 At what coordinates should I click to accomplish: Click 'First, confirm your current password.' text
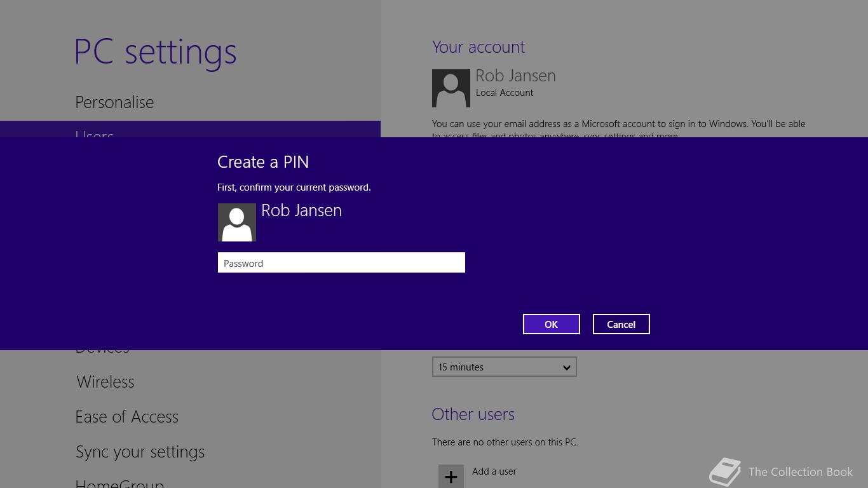coord(294,187)
